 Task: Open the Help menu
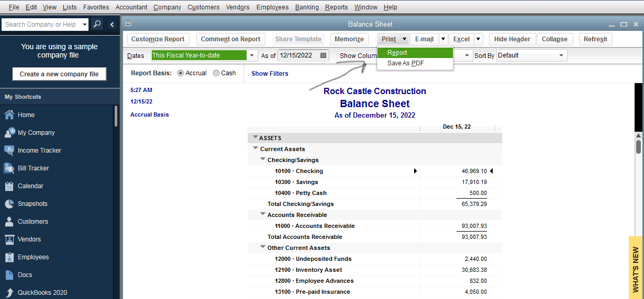pos(390,7)
